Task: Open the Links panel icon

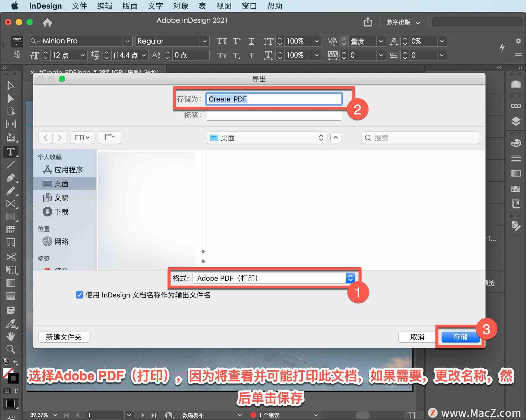Action: click(516, 106)
